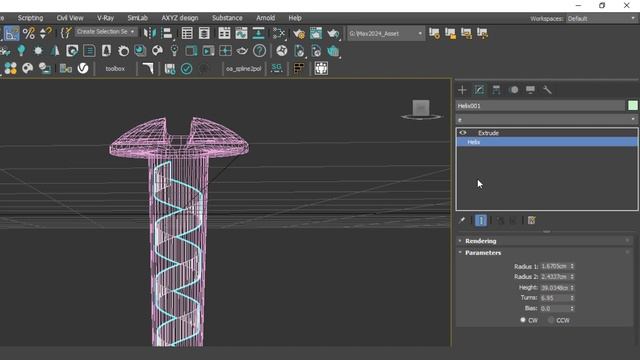
Task: Open the Workspaces Default dropdown
Action: [x=601, y=19]
